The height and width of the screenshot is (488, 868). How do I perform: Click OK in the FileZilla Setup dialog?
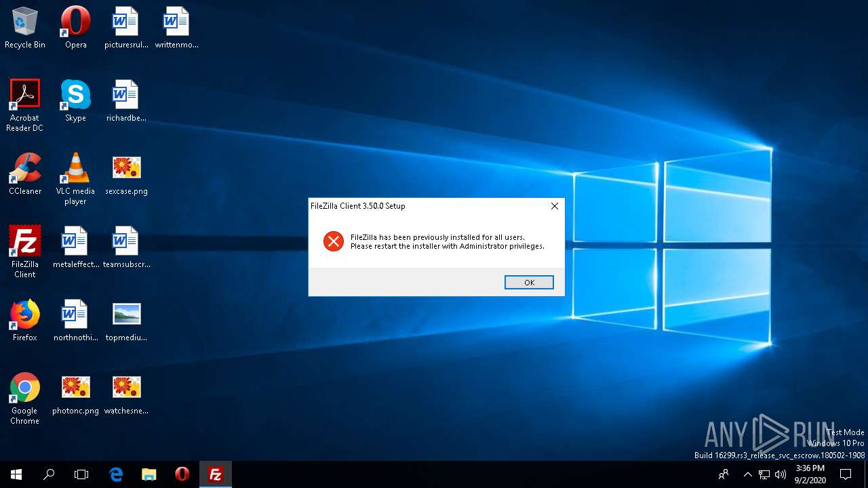tap(529, 283)
